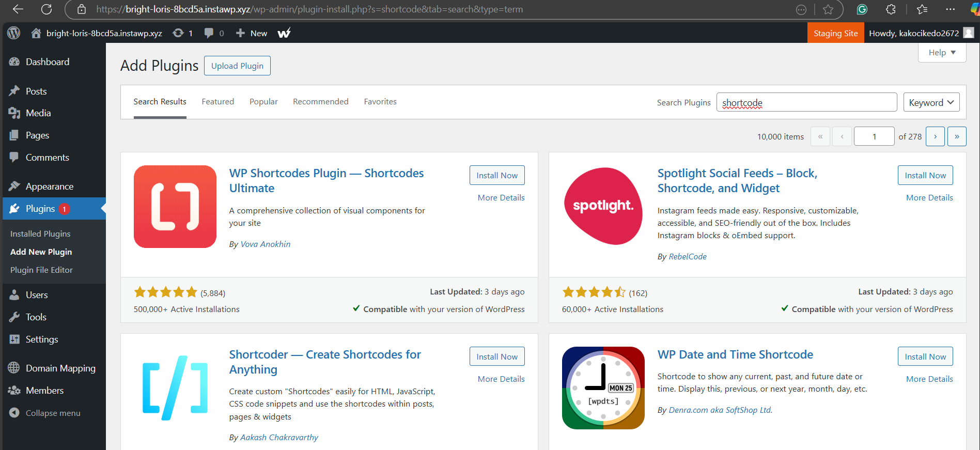Install Shortcodes Ultimate plugin now
This screenshot has height=450, width=980.
tap(497, 175)
